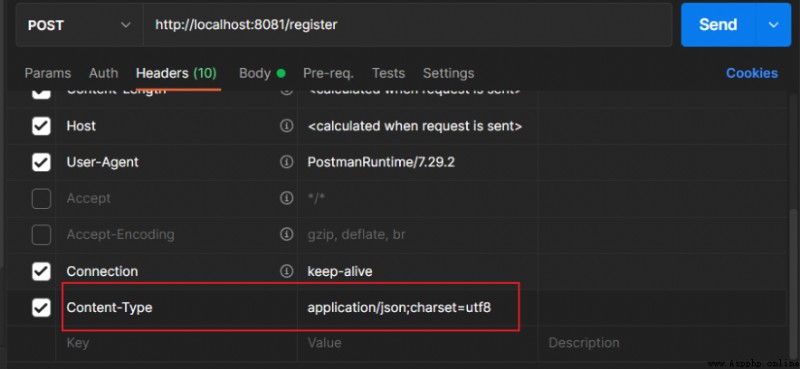This screenshot has width=800, height=369.
Task: Expand the Send button options arrow
Action: (773, 24)
